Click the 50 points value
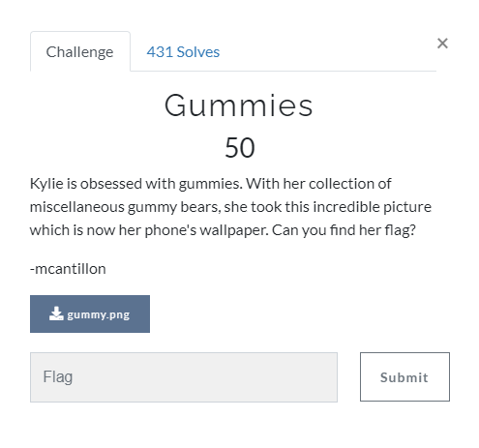This screenshot has height=448, width=479. click(240, 147)
